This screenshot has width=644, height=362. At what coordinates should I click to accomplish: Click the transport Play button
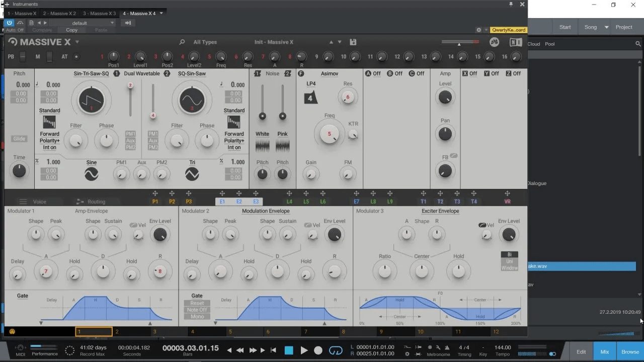(x=304, y=350)
